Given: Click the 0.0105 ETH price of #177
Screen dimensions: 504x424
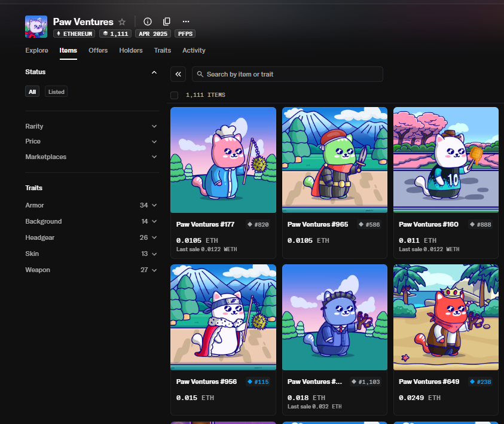Looking at the screenshot, I should click(x=197, y=240).
